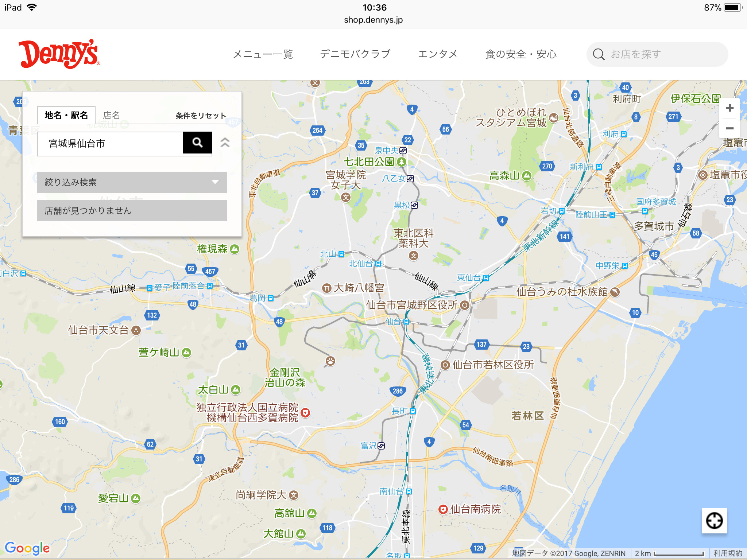This screenshot has height=560, width=747.
Task: Click 北仙台 station icon
Action: click(378, 264)
